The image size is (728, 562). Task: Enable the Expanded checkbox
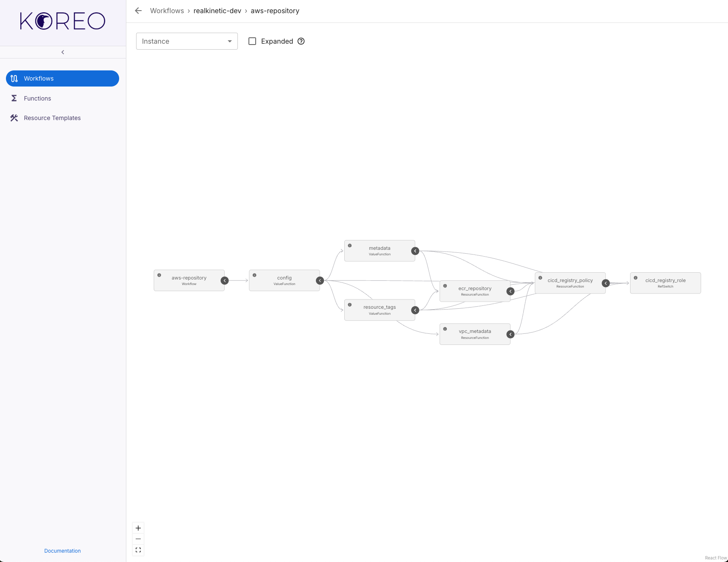[x=252, y=41]
